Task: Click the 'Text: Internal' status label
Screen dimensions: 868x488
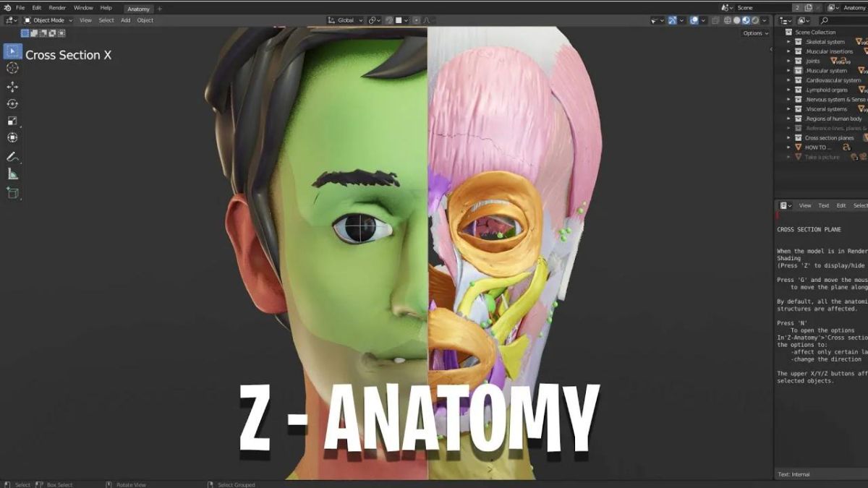Action: tap(793, 474)
